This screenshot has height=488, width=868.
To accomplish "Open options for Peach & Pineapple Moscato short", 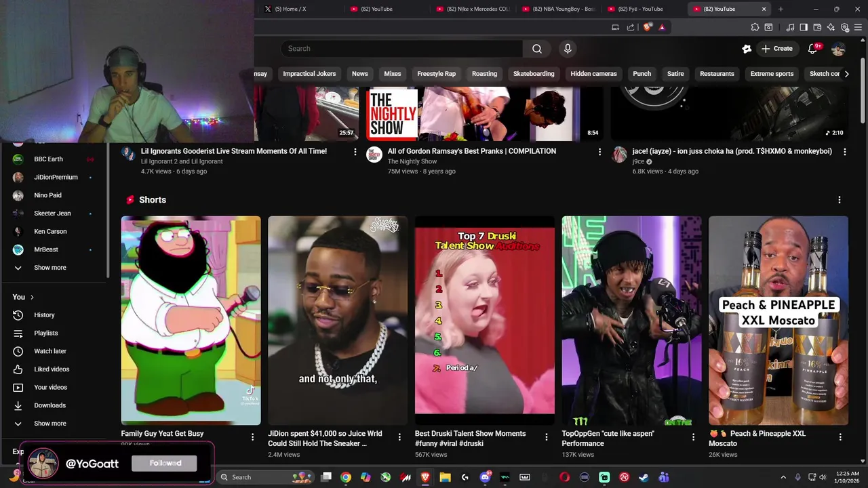I will pyautogui.click(x=840, y=437).
